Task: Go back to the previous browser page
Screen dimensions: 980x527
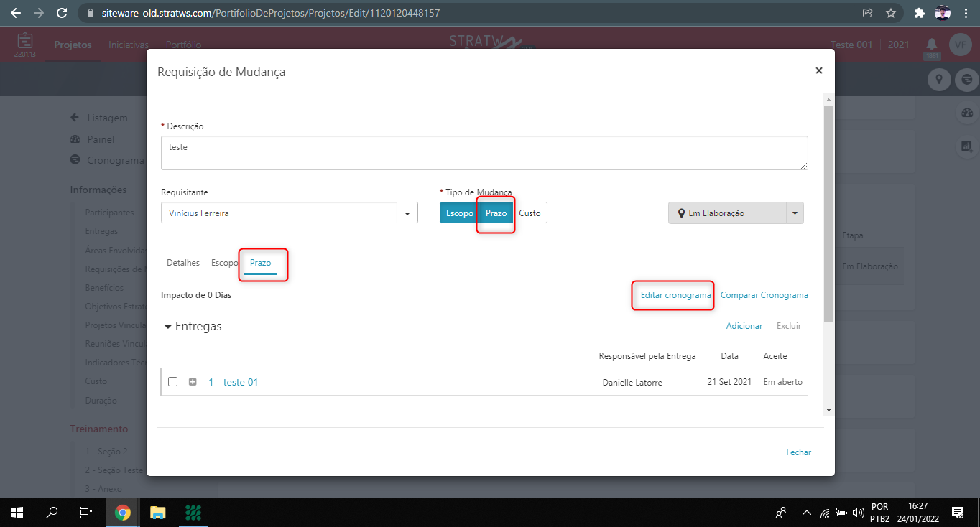Action: tap(15, 13)
